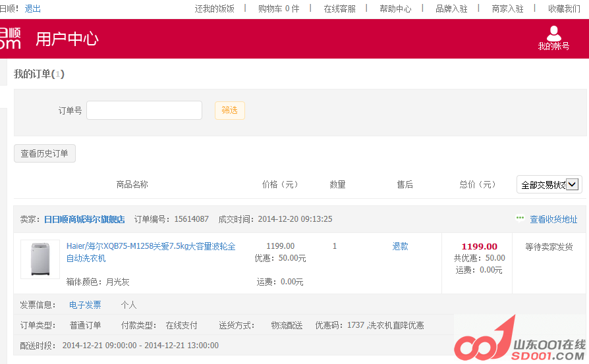This screenshot has width=589, height=364.
Task: Click the 筛选 filter button
Action: [x=229, y=111]
